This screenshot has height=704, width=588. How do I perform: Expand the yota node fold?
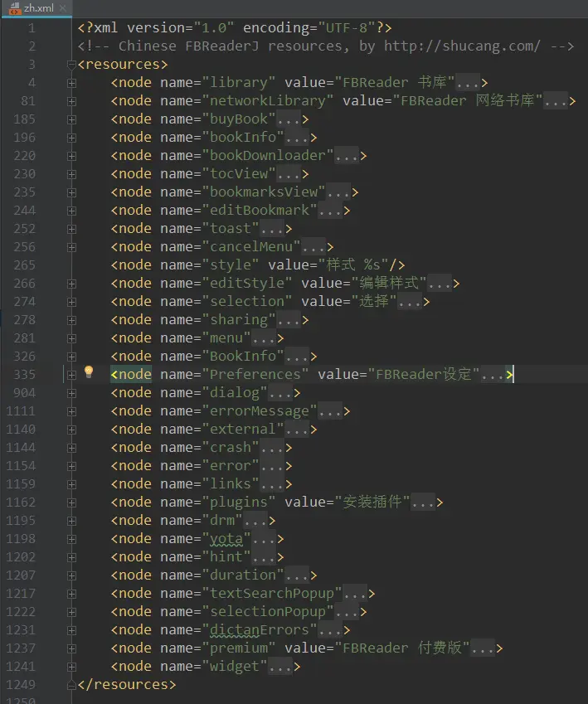(71, 539)
